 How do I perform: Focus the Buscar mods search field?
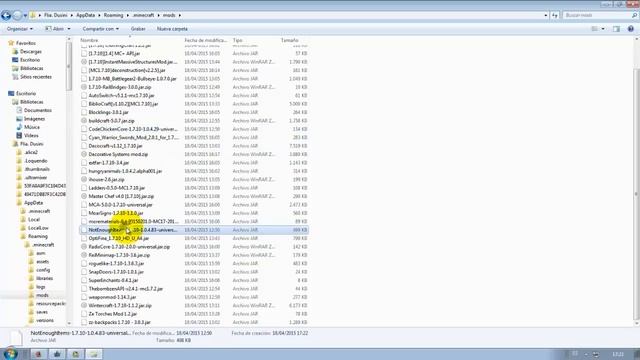596,15
